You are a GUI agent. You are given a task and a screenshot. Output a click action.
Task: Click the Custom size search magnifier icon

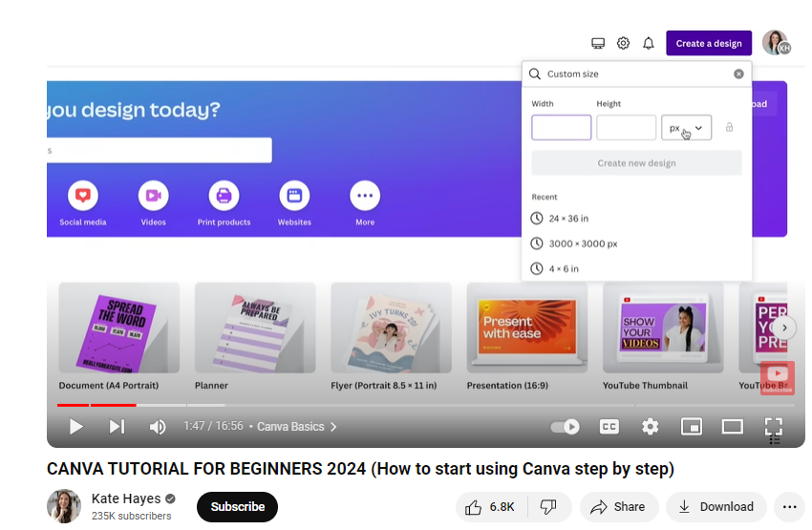click(535, 74)
